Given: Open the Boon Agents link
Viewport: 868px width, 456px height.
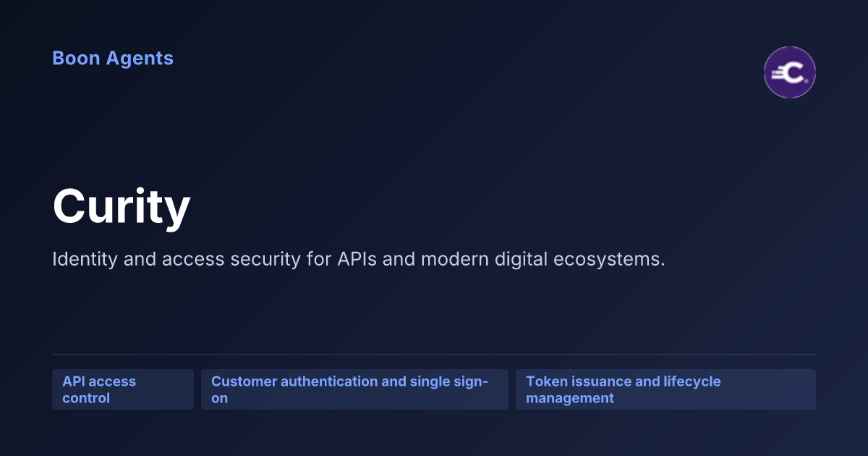Looking at the screenshot, I should (113, 59).
